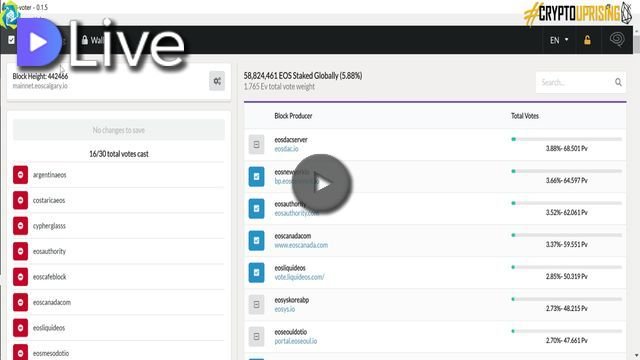
Task: Click 58,824,461 EOS Staked Globally text
Action: 303,76
